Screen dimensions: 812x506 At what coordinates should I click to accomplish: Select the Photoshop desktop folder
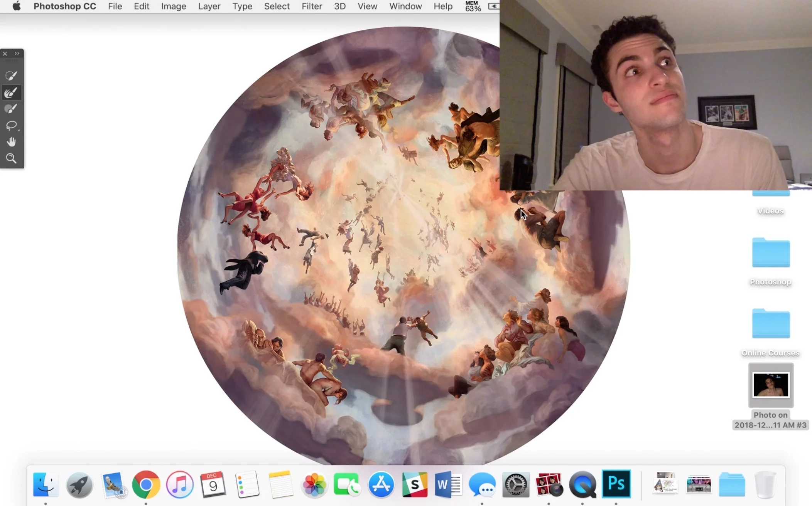[771, 253]
